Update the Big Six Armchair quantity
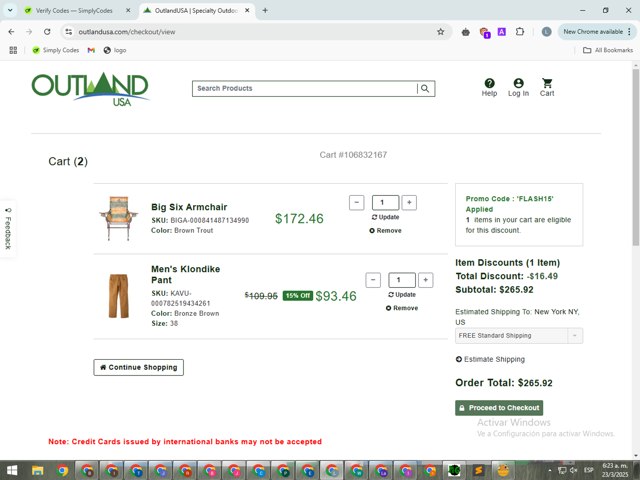This screenshot has height=480, width=640. (x=385, y=217)
